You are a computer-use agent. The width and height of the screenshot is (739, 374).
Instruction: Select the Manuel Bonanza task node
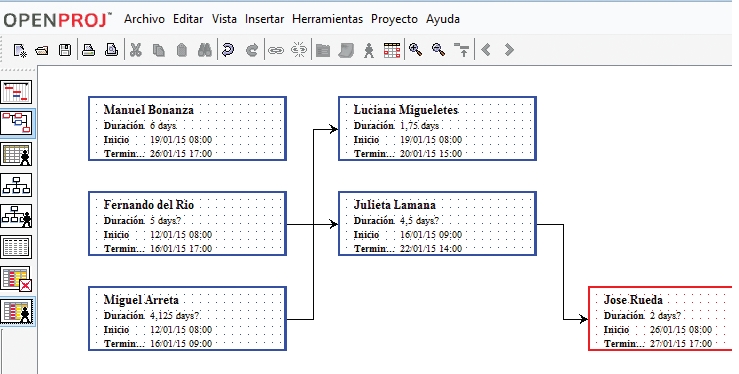click(x=188, y=129)
